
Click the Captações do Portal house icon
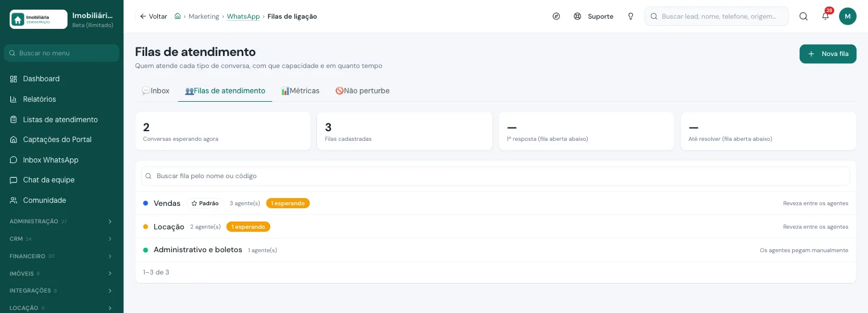pyautogui.click(x=14, y=140)
